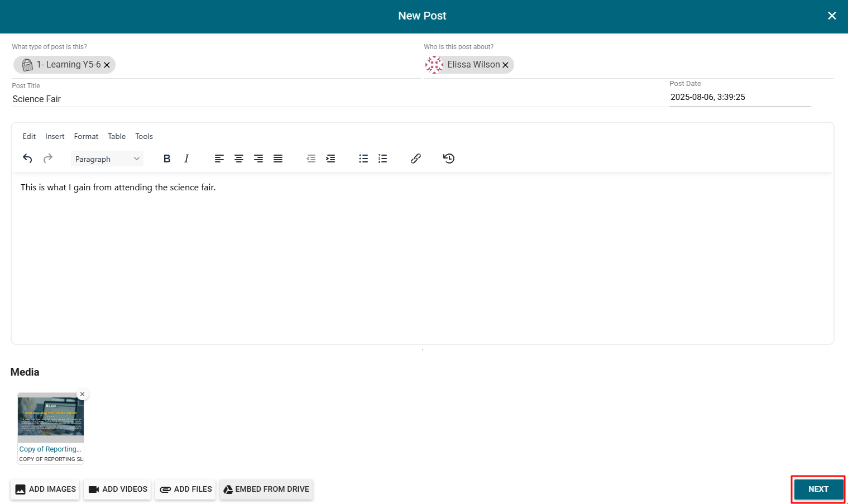Click the redo arrow icon
Screen dimensions: 848x504
click(x=48, y=159)
